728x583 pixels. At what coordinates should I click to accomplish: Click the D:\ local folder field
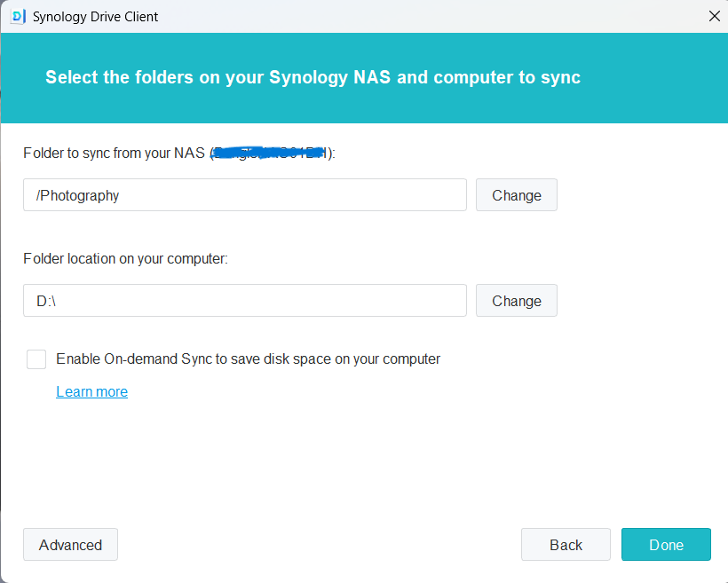coord(244,301)
